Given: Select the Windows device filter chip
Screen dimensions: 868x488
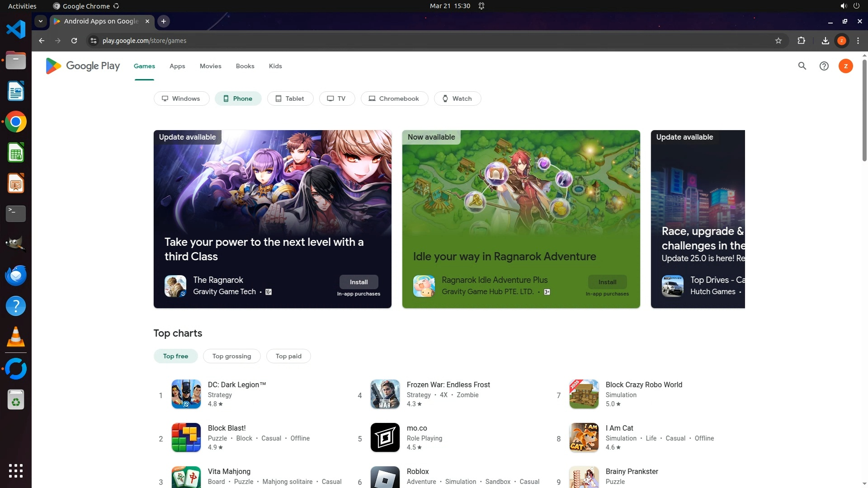Looking at the screenshot, I should coord(181,99).
